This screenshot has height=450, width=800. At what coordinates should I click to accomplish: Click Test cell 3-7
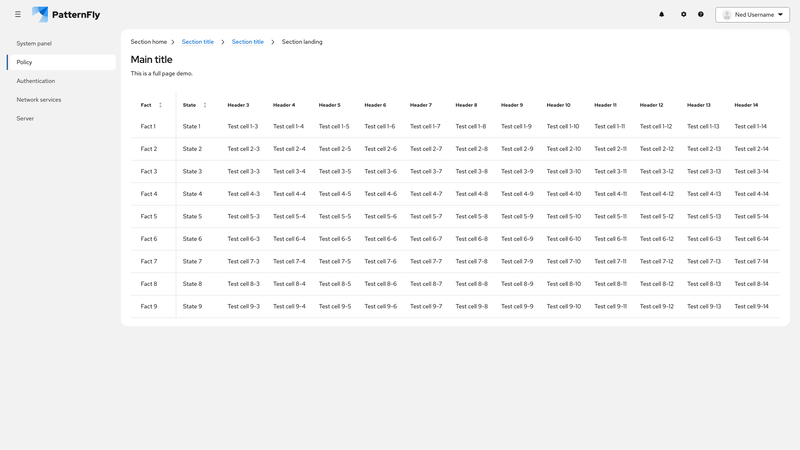click(426, 171)
